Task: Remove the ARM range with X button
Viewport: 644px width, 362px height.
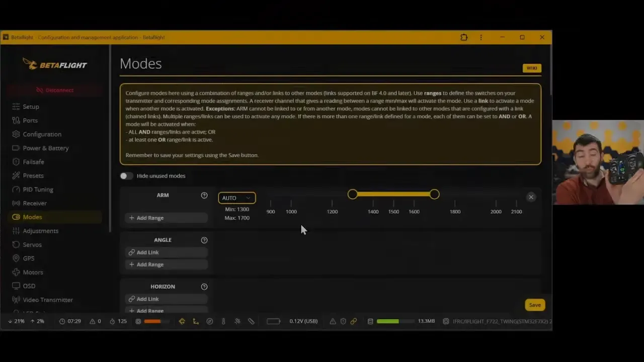Action: click(x=531, y=197)
